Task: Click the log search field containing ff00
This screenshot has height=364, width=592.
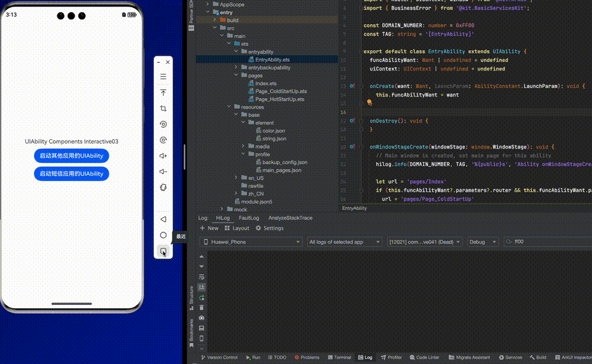Action: click(x=548, y=241)
